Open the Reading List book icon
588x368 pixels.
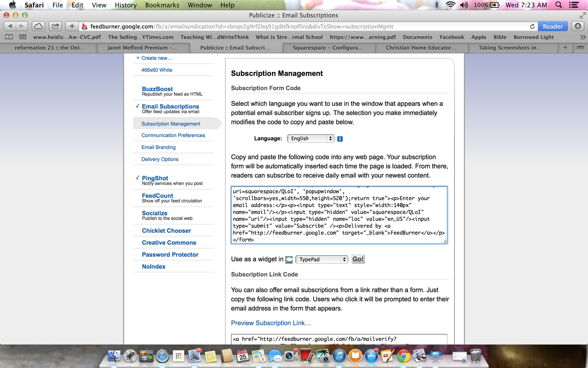point(9,37)
